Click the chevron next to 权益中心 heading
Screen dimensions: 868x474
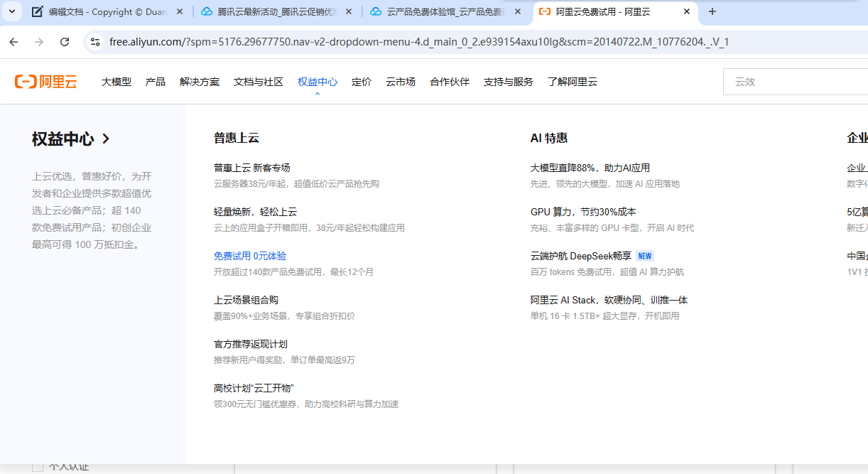point(106,139)
